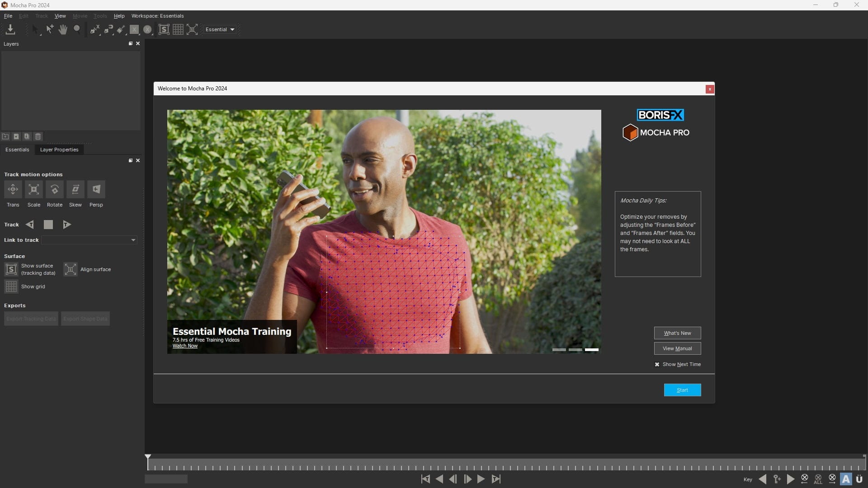868x488 pixels.
Task: Toggle Show surface (tracking data)
Action: click(x=11, y=269)
